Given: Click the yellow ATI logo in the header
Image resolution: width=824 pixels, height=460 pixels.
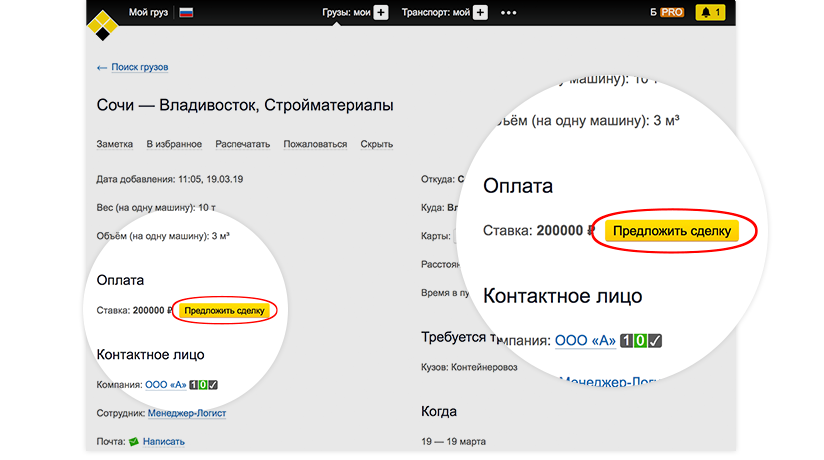Looking at the screenshot, I should pyautogui.click(x=102, y=22).
